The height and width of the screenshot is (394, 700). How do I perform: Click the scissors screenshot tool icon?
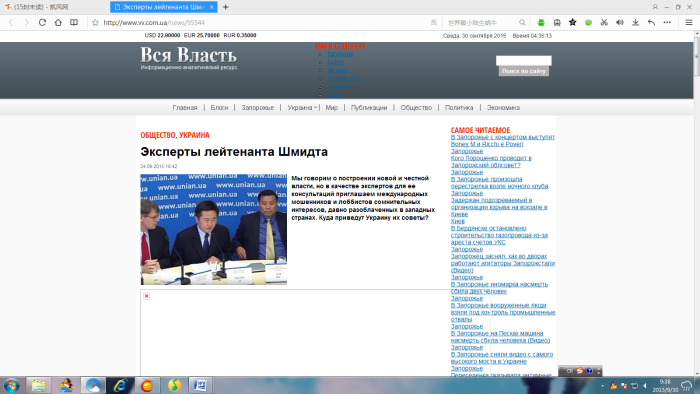tap(604, 22)
